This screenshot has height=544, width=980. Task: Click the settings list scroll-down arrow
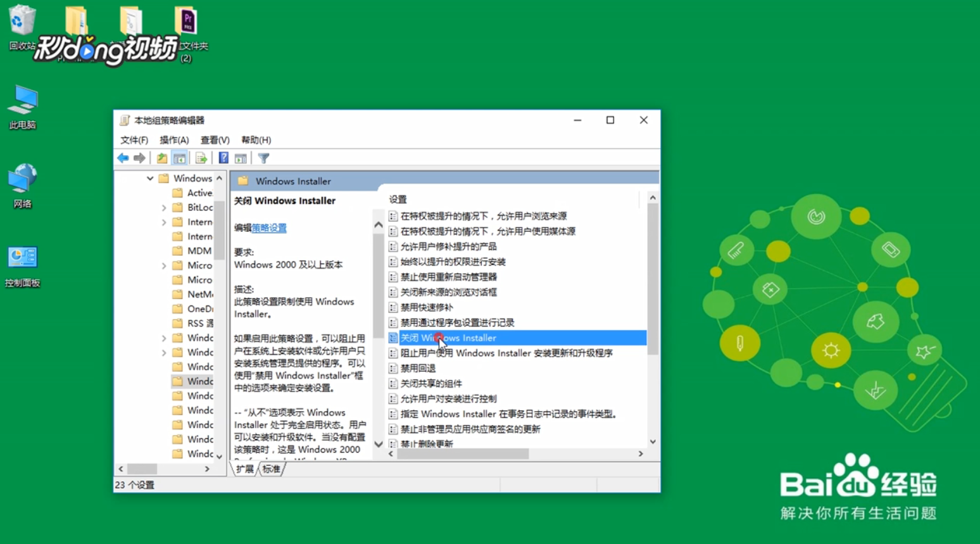point(653,441)
